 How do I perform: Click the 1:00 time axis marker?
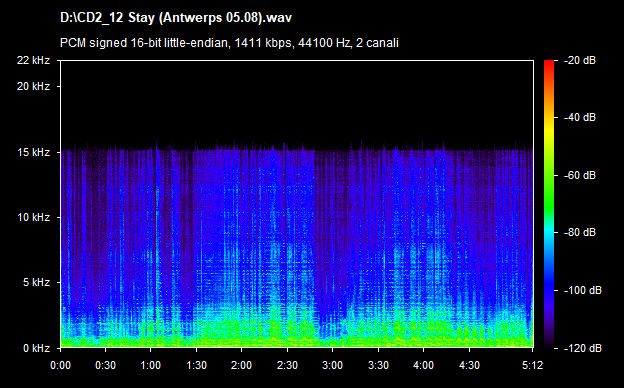pyautogui.click(x=151, y=365)
